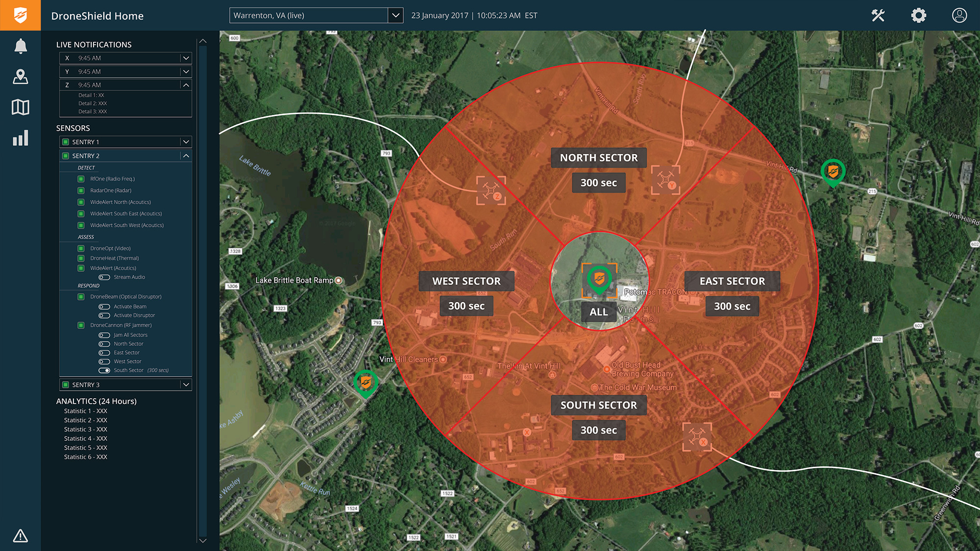980x551 pixels.
Task: Click the NORTH SECTOR label button
Action: pyautogui.click(x=598, y=158)
